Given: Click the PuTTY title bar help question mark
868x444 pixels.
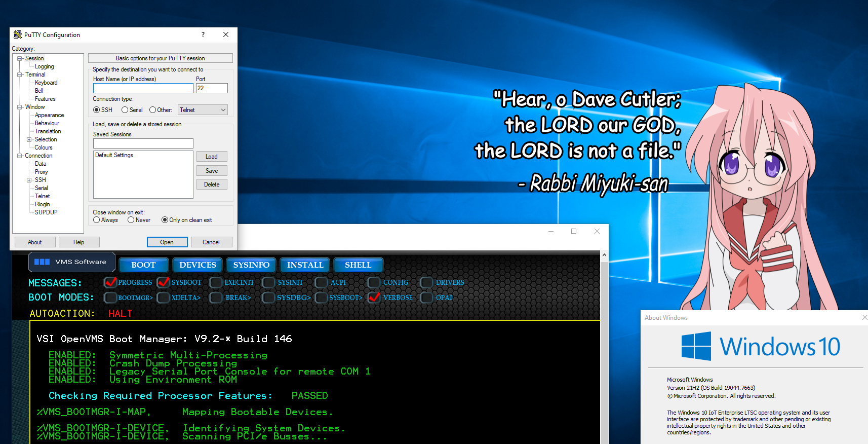Looking at the screenshot, I should coord(203,34).
